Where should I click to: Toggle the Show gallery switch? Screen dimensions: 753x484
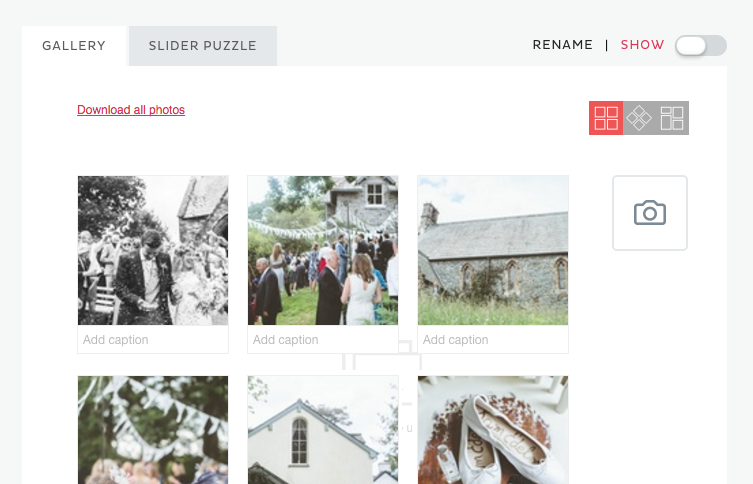point(701,46)
